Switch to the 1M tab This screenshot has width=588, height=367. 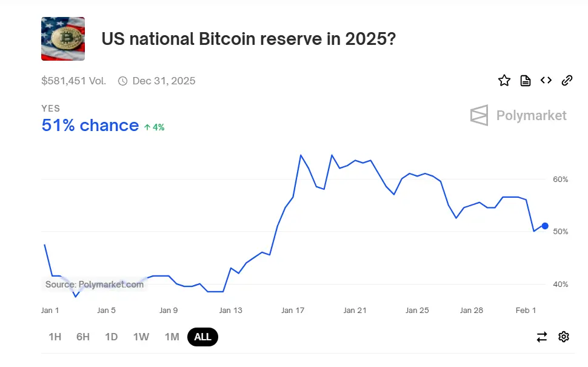[172, 337]
